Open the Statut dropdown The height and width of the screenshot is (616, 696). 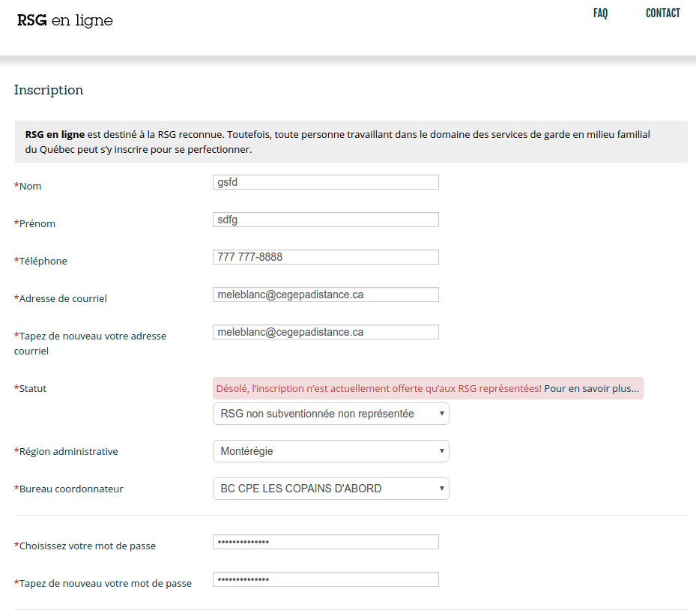coord(330,414)
